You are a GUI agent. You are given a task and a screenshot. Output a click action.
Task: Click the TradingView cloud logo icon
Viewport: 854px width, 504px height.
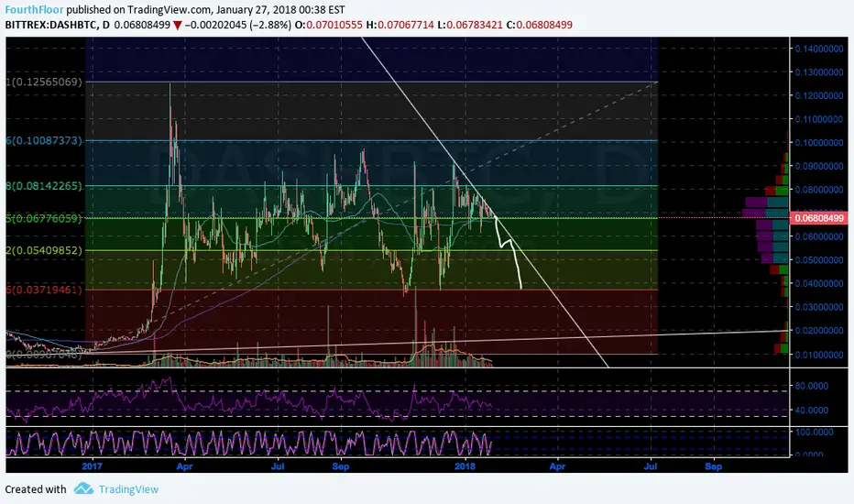pyautogui.click(x=83, y=488)
